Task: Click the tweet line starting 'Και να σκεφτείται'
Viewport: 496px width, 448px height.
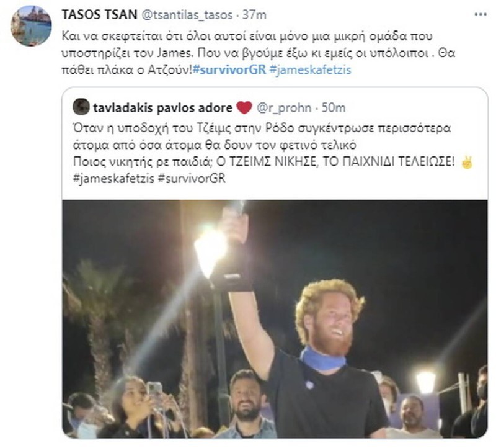Action: point(247,36)
